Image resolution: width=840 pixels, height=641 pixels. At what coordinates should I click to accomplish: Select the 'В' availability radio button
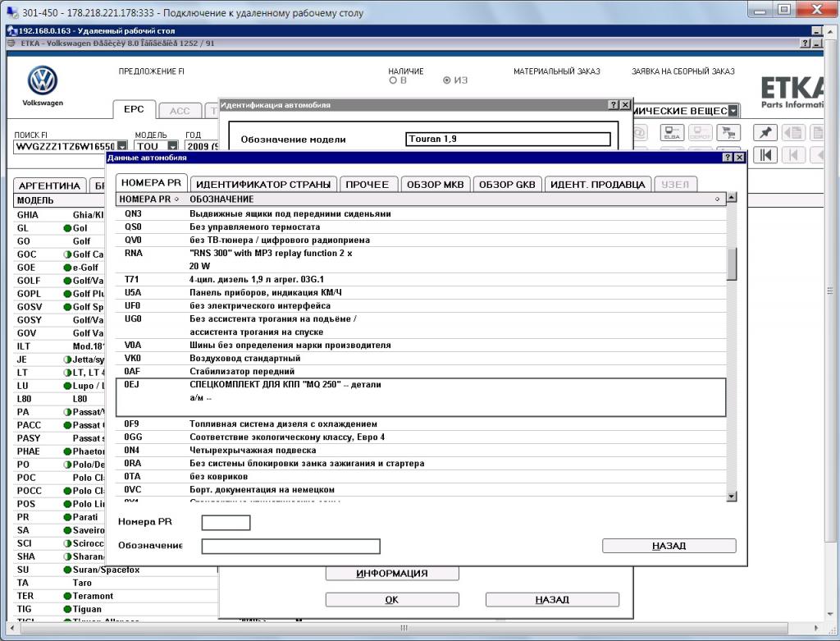pyautogui.click(x=393, y=80)
